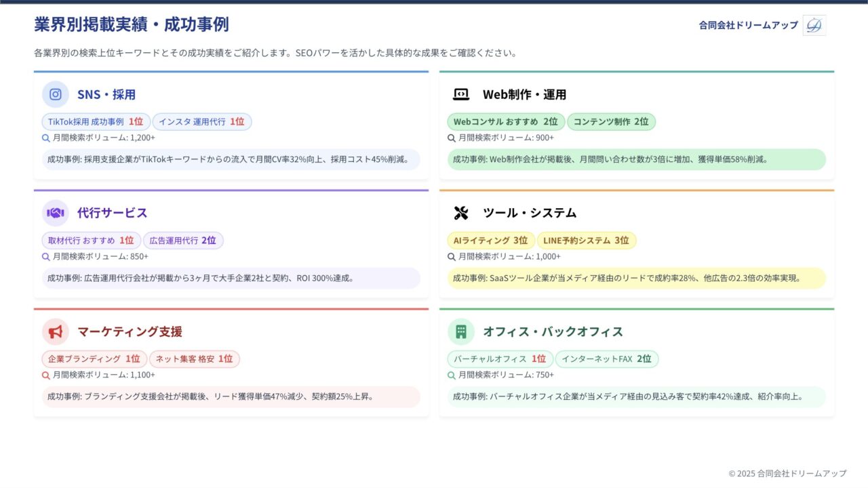Viewport: 868px width, 488px height.
Task: Click the LINE予約システム 3位 tag
Action: 586,241
